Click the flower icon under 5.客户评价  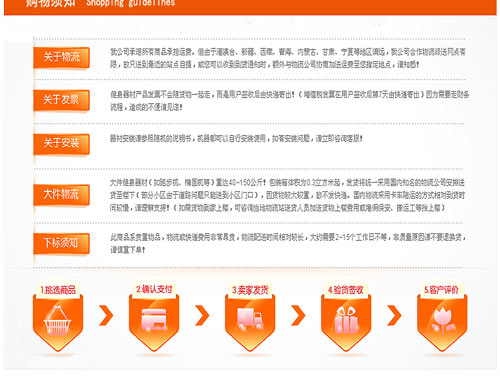tap(442, 320)
